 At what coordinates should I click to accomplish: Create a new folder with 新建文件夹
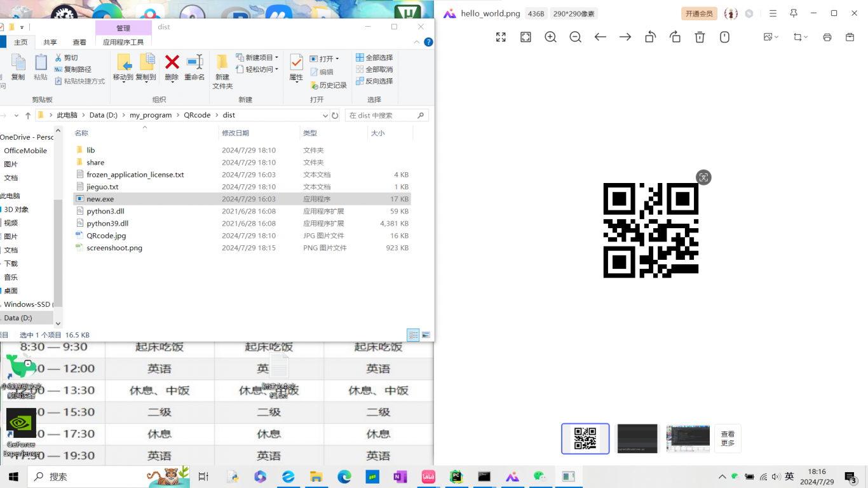(222, 71)
